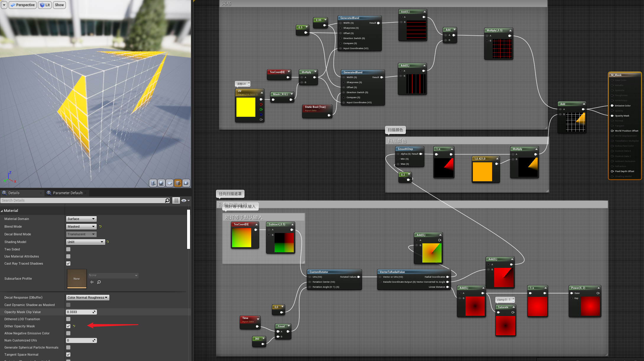Click the Perspective viewport button
Viewport: 644px width, 361px height.
(x=23, y=5)
